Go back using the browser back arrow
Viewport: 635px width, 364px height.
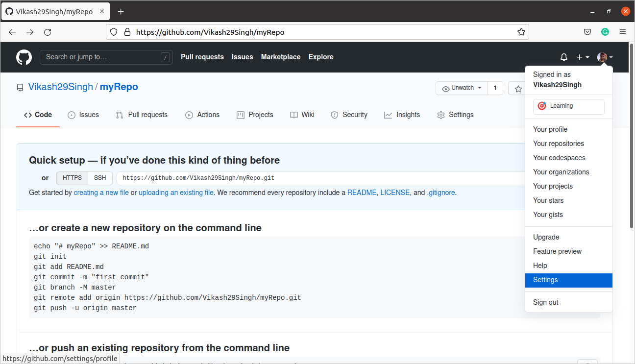pyautogui.click(x=12, y=32)
